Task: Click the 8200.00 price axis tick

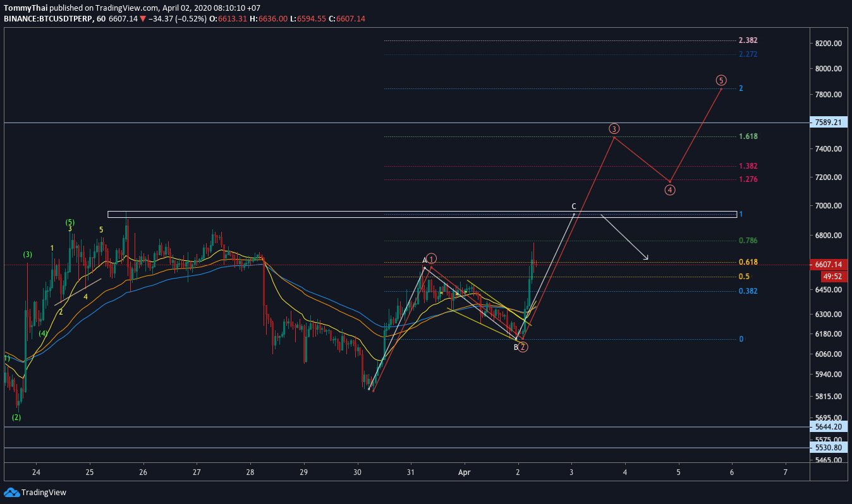Action: [828, 44]
